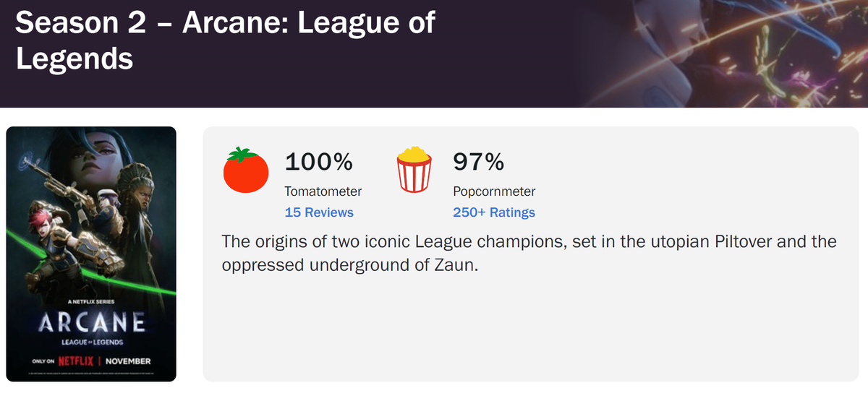Click the word Legends in the title
Viewport: 868px width, 393px height.
pyautogui.click(x=75, y=59)
